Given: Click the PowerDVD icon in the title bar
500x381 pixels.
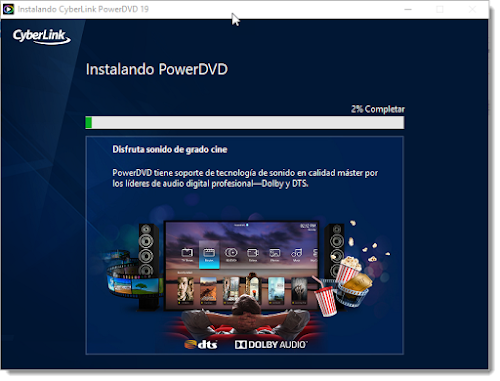Looking at the screenshot, I should pyautogui.click(x=8, y=9).
